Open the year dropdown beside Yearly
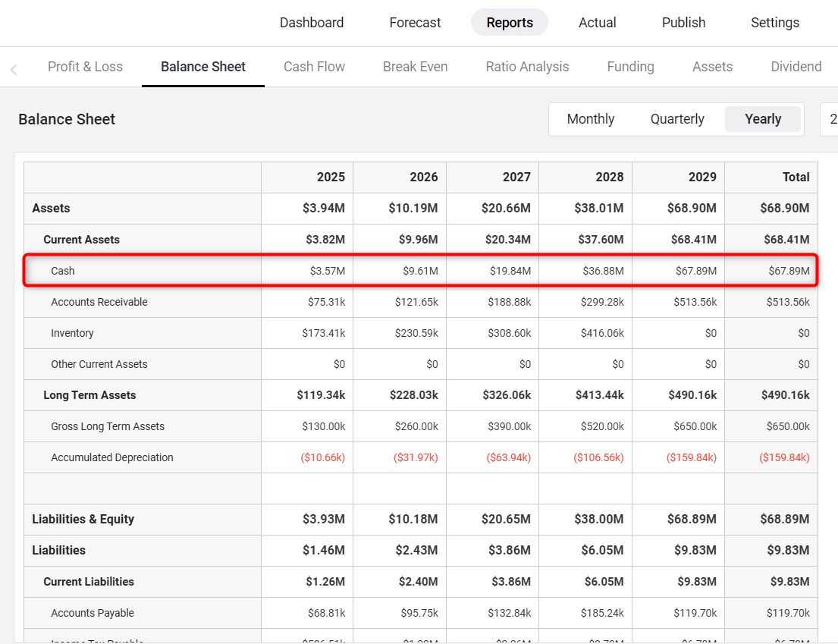The image size is (838, 644). [x=830, y=119]
